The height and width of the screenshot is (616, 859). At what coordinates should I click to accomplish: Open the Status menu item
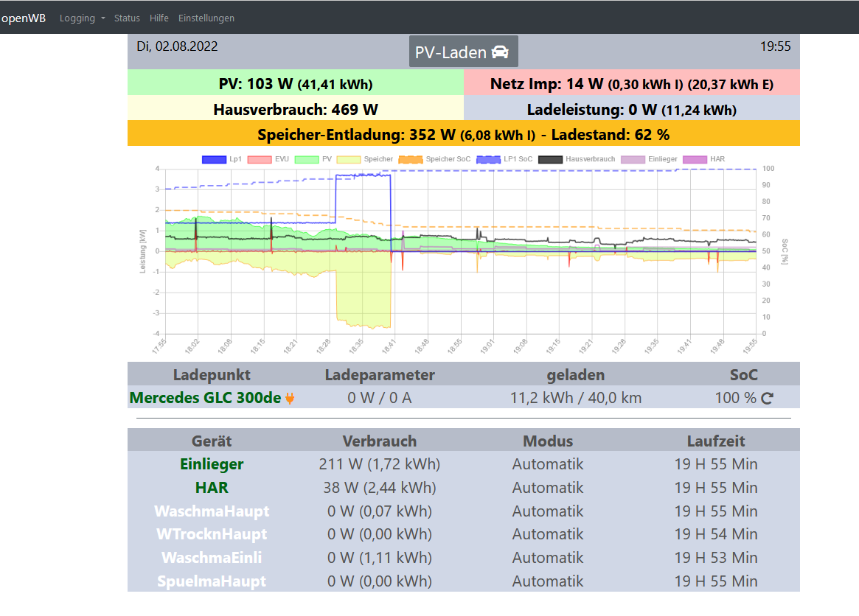pyautogui.click(x=127, y=18)
